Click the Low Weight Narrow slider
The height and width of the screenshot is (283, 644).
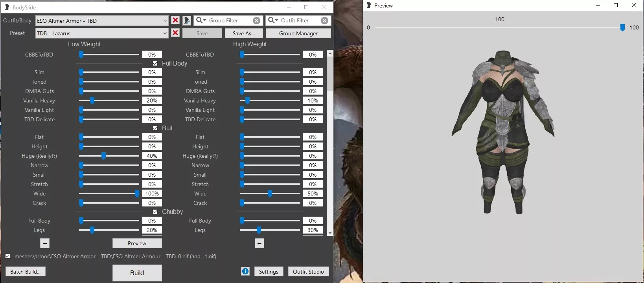pos(109,165)
